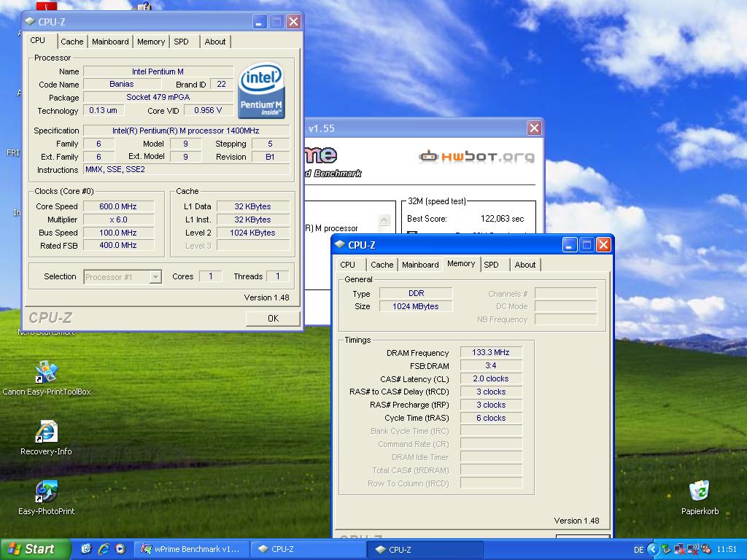Click the disconnected wireless network tray icon
This screenshot has width=747, height=560.
pyautogui.click(x=693, y=550)
